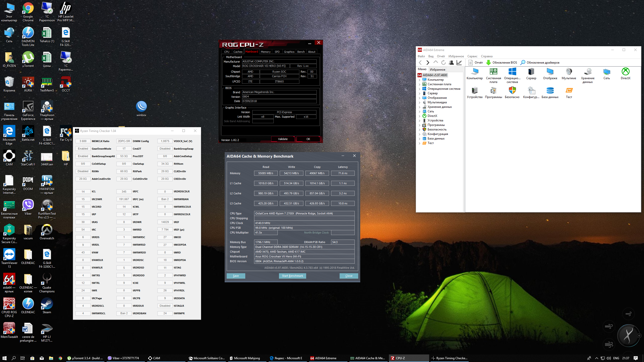The width and height of the screenshot is (644, 362).
Task: Click the Start Benchmark button
Action: [x=292, y=276]
